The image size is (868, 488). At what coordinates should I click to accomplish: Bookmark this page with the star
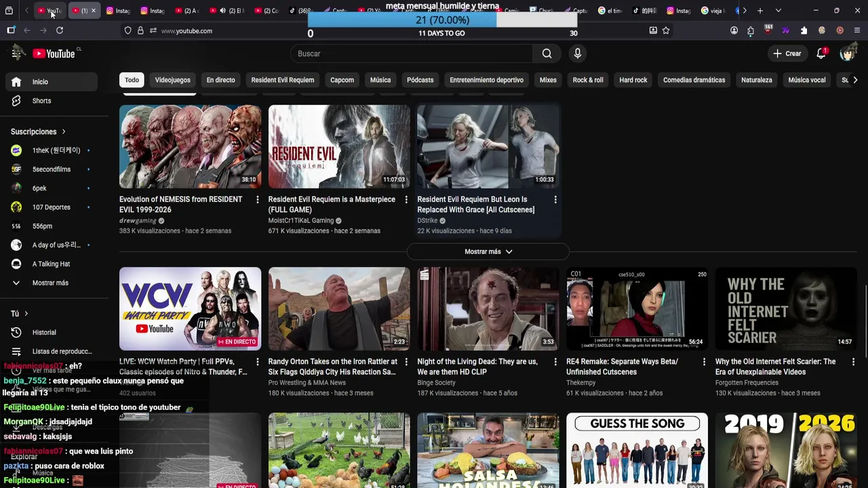tap(666, 30)
